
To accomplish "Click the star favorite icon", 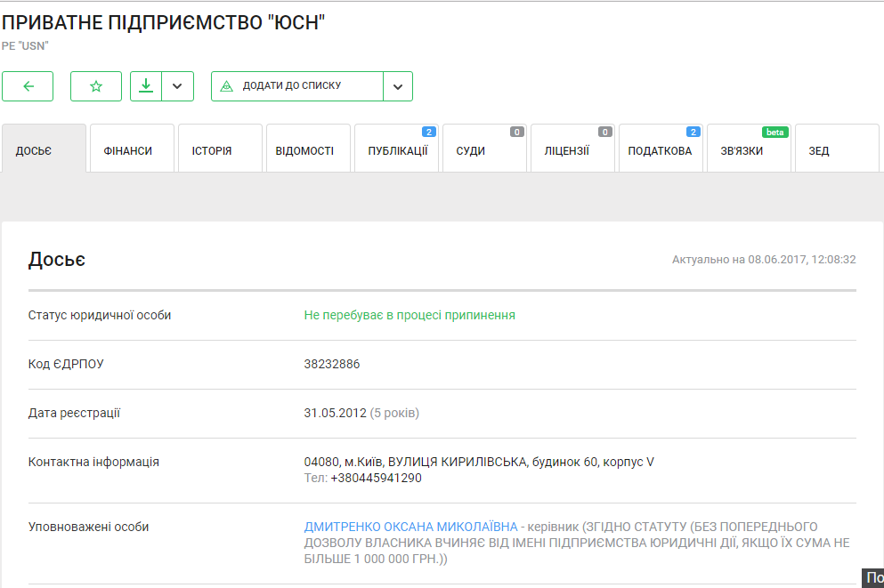I will point(96,86).
